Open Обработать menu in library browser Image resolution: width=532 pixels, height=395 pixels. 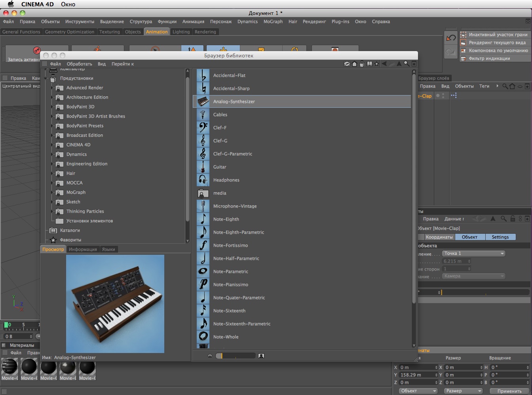tap(79, 64)
